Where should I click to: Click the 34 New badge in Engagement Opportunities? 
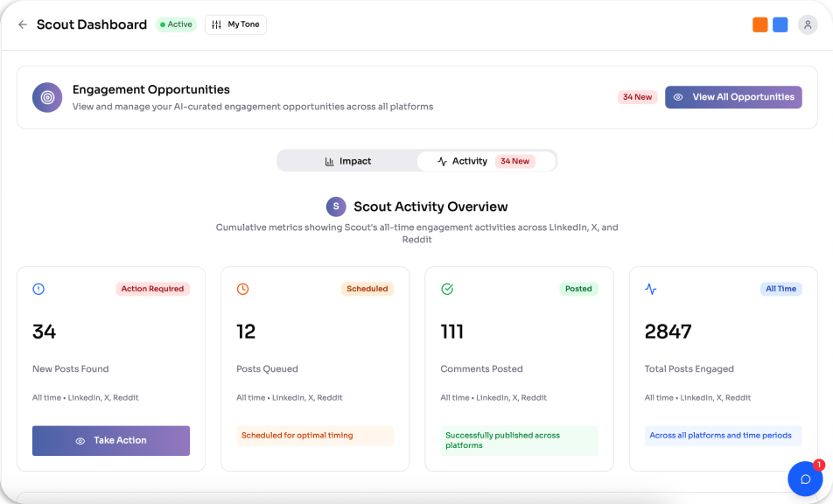point(636,97)
